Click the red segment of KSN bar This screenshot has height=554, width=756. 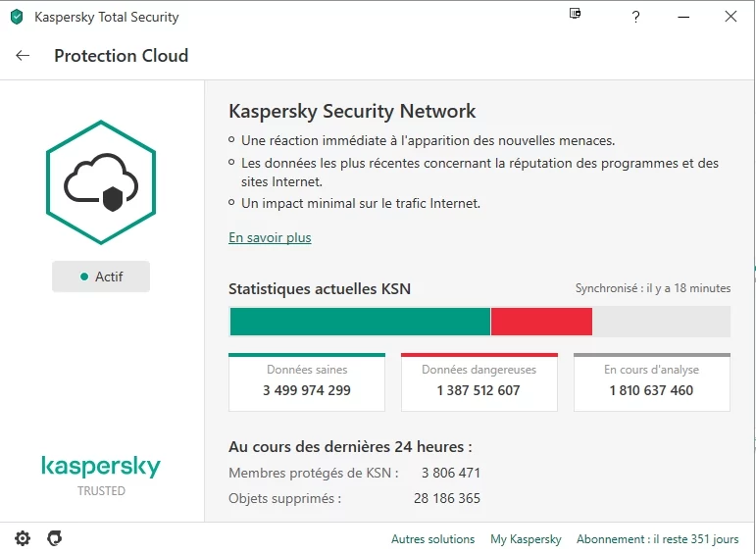click(541, 322)
